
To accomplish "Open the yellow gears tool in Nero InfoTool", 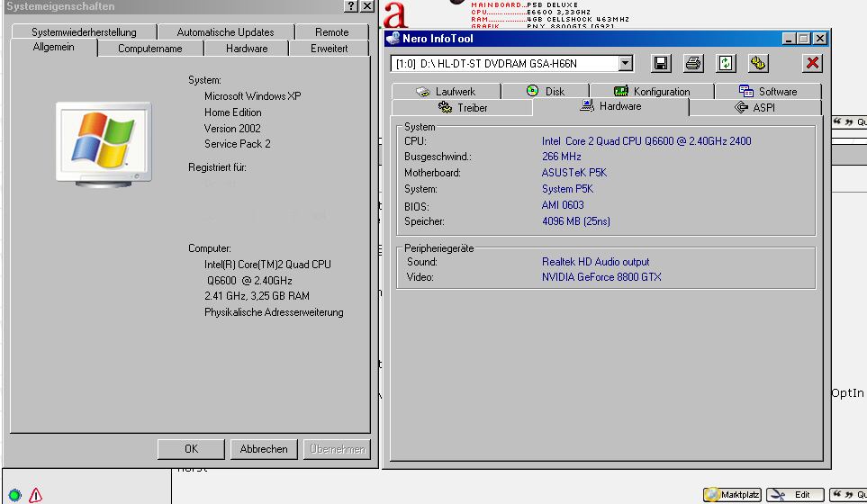I will click(x=758, y=64).
